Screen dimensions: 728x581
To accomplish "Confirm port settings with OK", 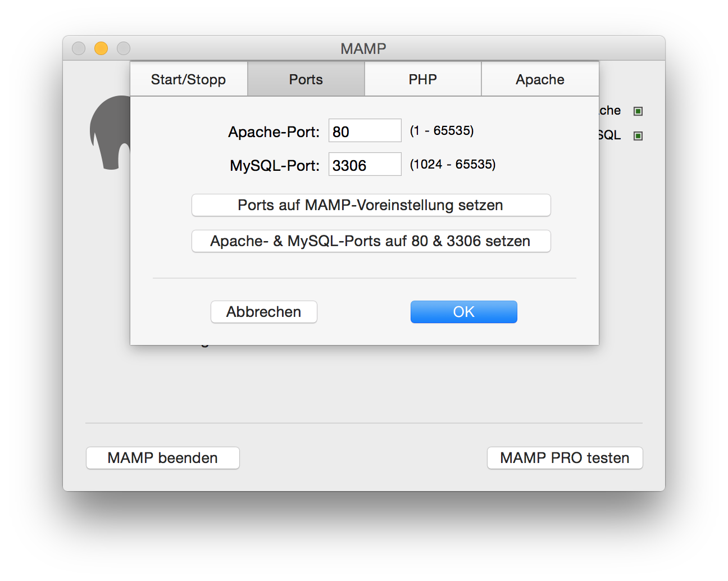I will click(x=464, y=312).
